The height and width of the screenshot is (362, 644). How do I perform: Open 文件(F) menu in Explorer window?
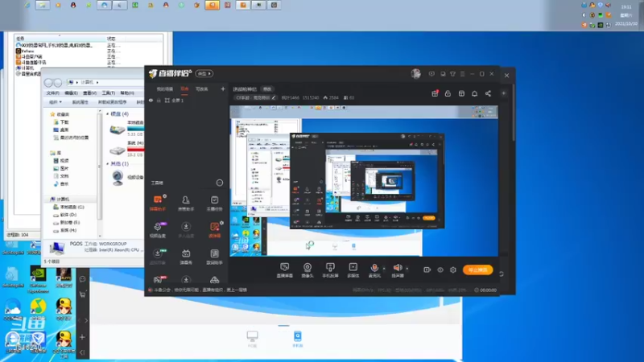coord(52,93)
